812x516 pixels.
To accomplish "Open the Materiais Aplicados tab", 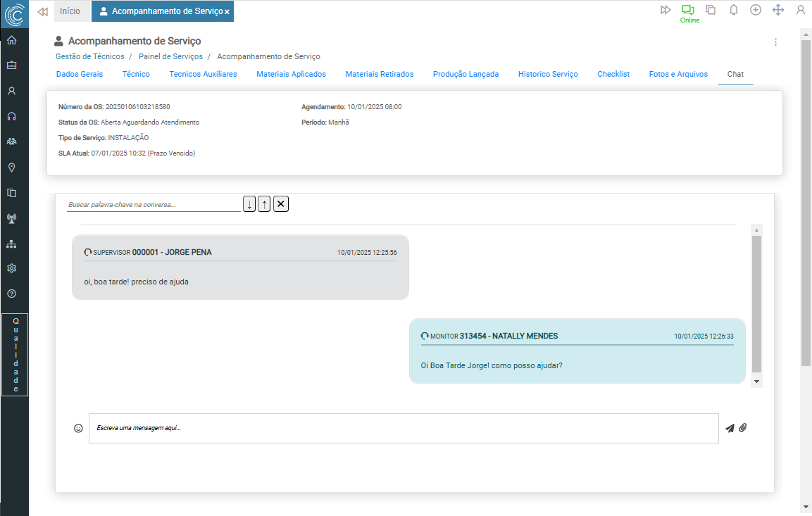I will [x=291, y=74].
